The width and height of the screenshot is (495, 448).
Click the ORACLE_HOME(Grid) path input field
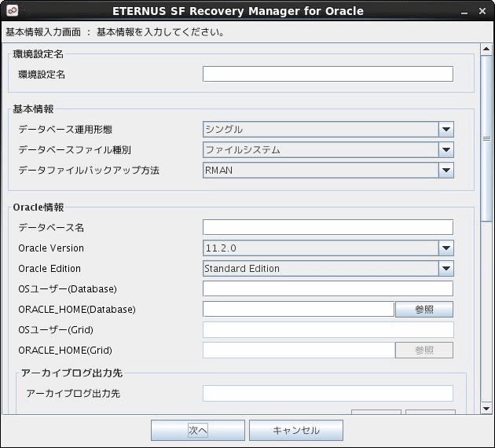[x=299, y=350]
